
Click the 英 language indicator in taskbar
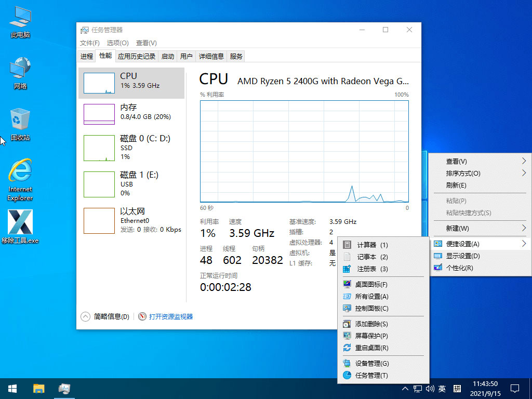[442, 388]
